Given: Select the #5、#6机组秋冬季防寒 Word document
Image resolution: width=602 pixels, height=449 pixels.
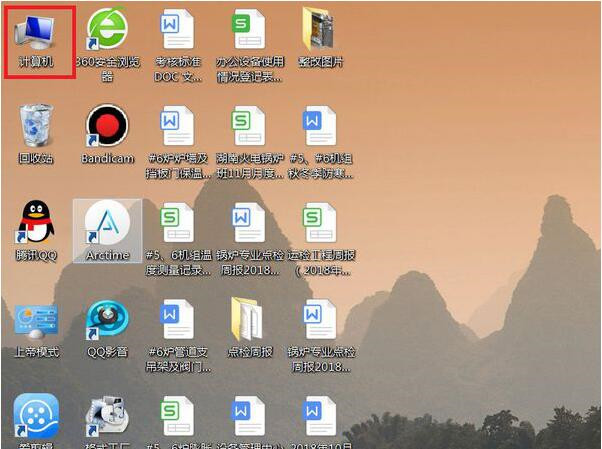Looking at the screenshot, I should pos(319,127).
